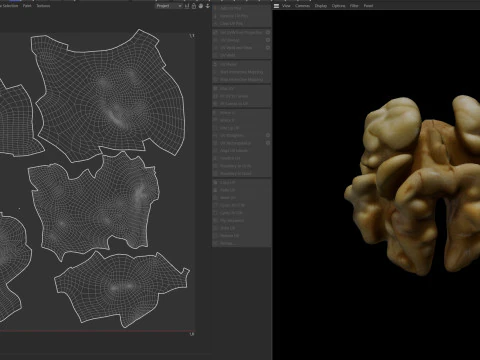Choose Cycle UV CW
480x360 pixels.
242,205
